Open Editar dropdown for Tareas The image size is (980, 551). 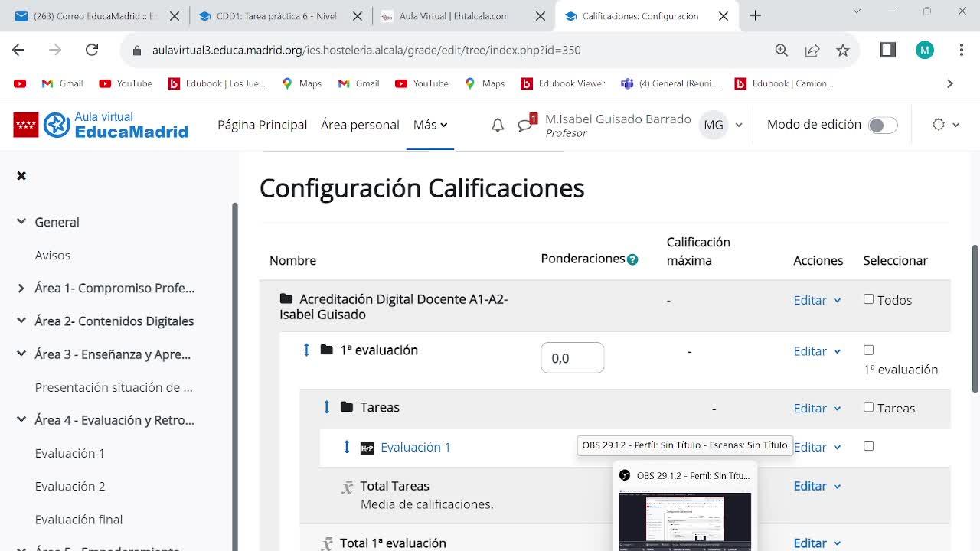[817, 409]
